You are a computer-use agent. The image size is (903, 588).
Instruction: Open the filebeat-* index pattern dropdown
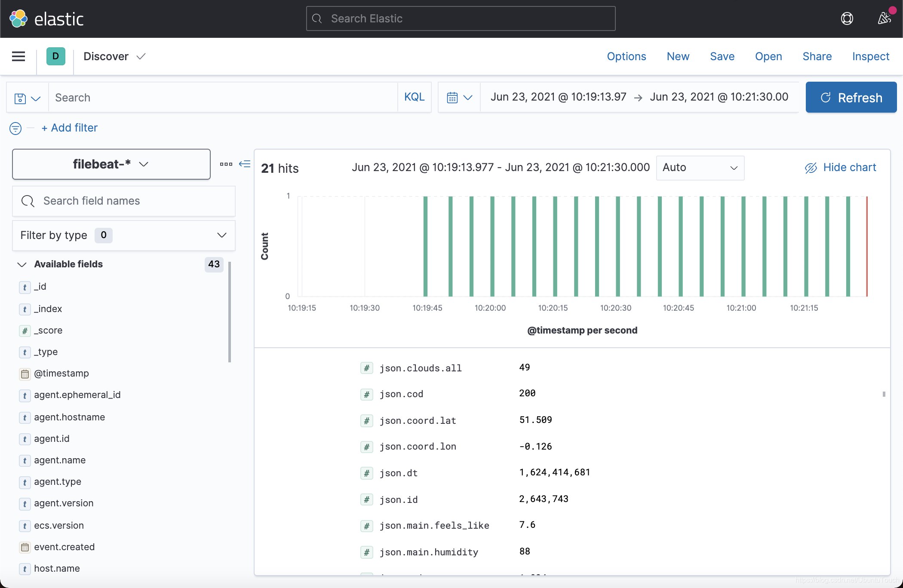point(111,164)
